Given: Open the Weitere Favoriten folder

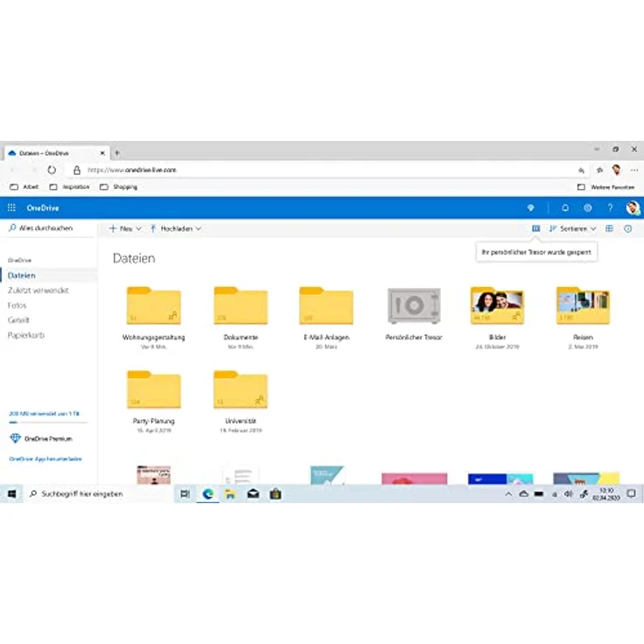Looking at the screenshot, I should (605, 187).
